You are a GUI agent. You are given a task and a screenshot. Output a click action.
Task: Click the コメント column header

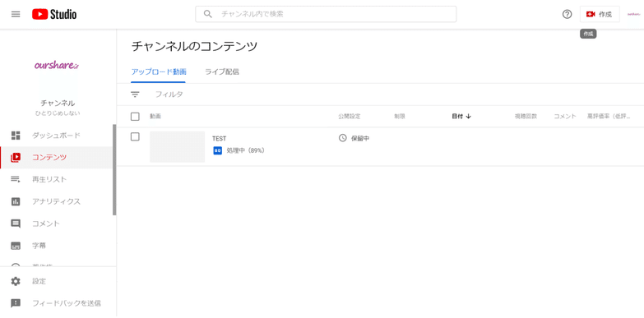pos(565,117)
